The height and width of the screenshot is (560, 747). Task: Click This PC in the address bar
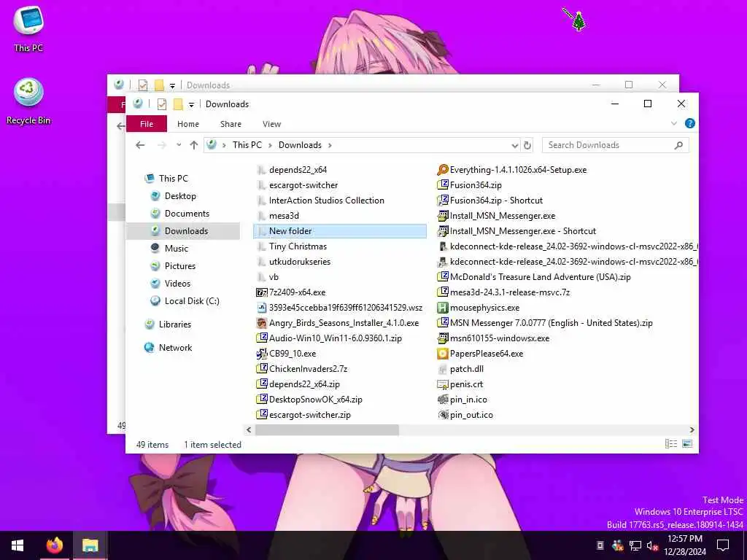coord(247,145)
